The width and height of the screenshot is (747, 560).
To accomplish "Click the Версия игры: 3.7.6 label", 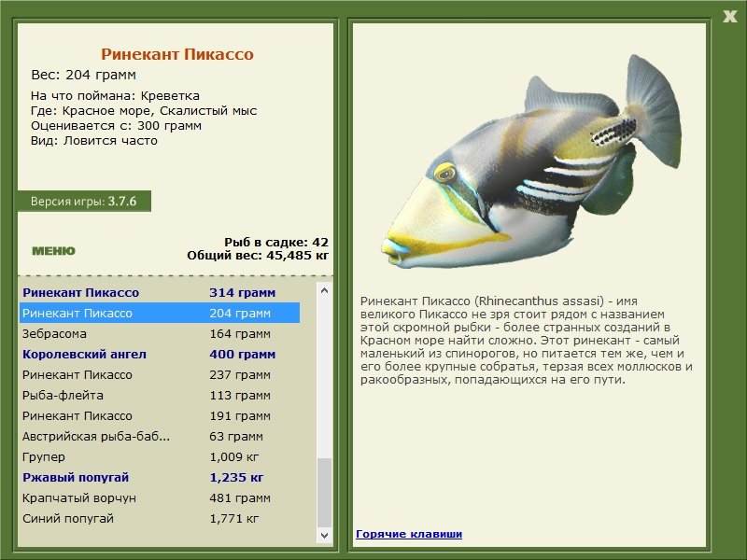I will click(84, 201).
